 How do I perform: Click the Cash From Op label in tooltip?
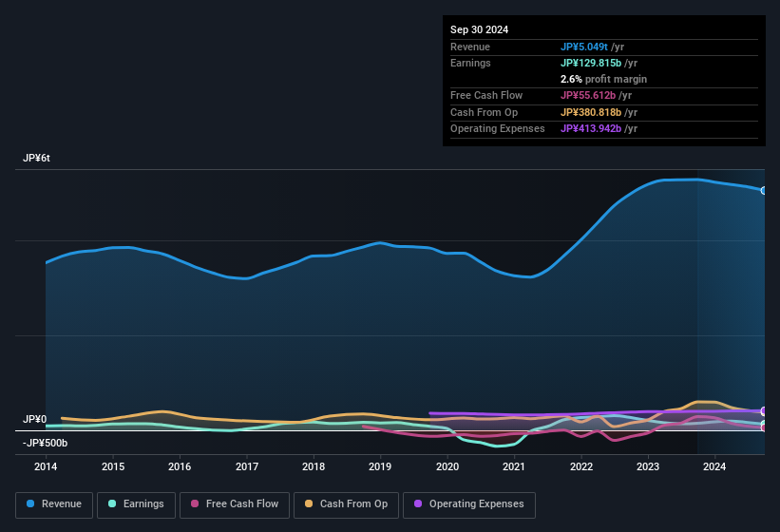[x=484, y=112]
